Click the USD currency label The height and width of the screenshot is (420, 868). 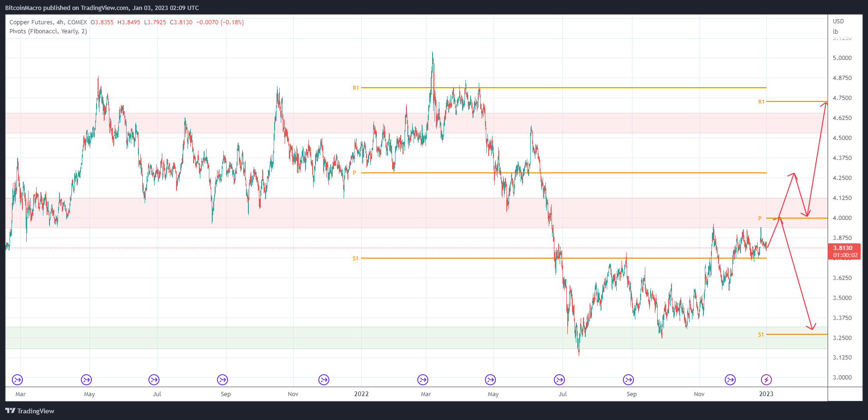(x=838, y=21)
